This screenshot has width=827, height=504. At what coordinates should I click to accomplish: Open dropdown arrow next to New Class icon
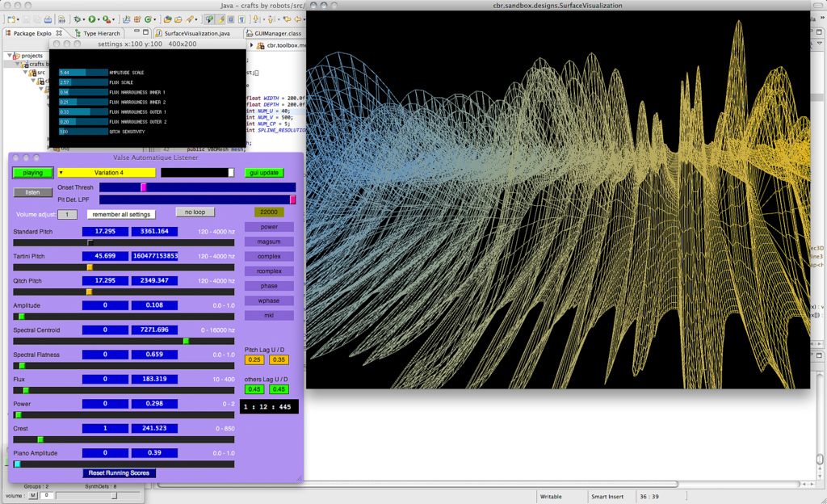tap(154, 20)
